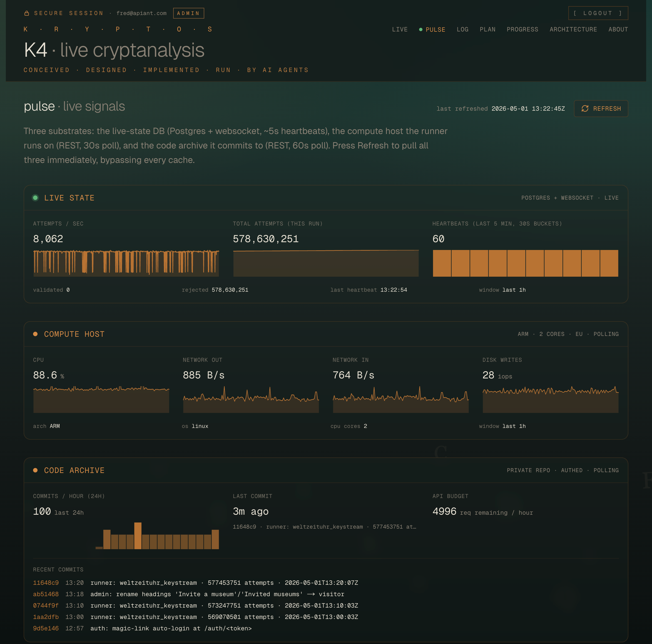652x644 pixels.
Task: Click the last commit summary line 11648c9 runner
Action: pos(324,526)
